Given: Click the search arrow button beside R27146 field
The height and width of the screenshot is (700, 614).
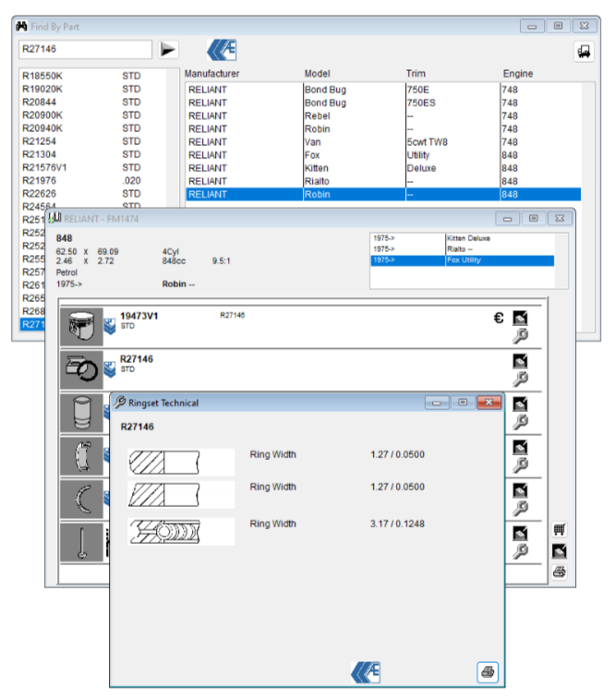Looking at the screenshot, I should 168,50.
